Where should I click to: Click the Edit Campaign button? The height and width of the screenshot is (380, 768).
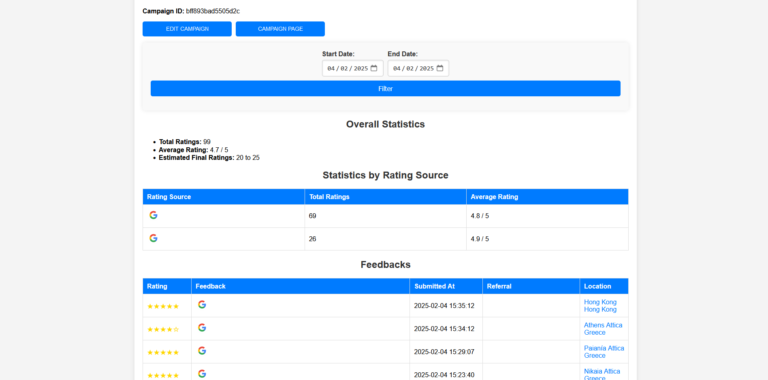coord(187,29)
